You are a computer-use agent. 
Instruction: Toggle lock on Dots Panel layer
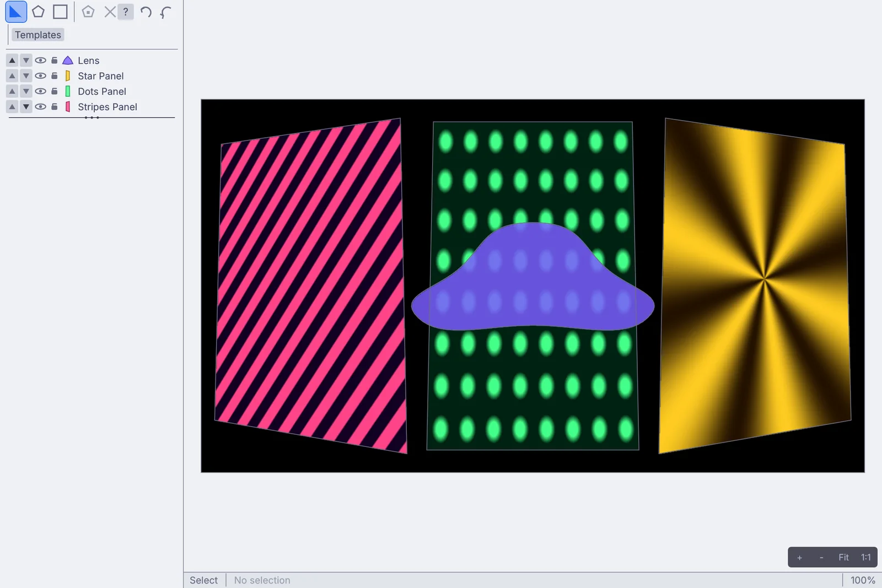coord(55,91)
